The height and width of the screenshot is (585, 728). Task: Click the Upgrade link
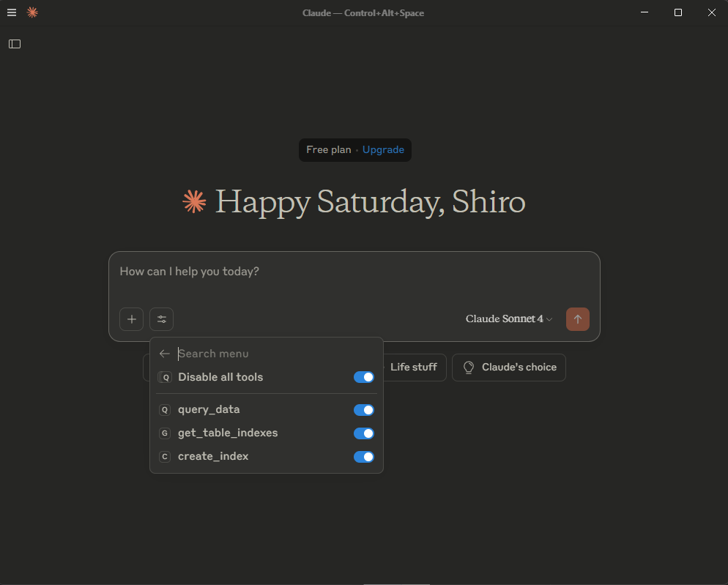(383, 149)
